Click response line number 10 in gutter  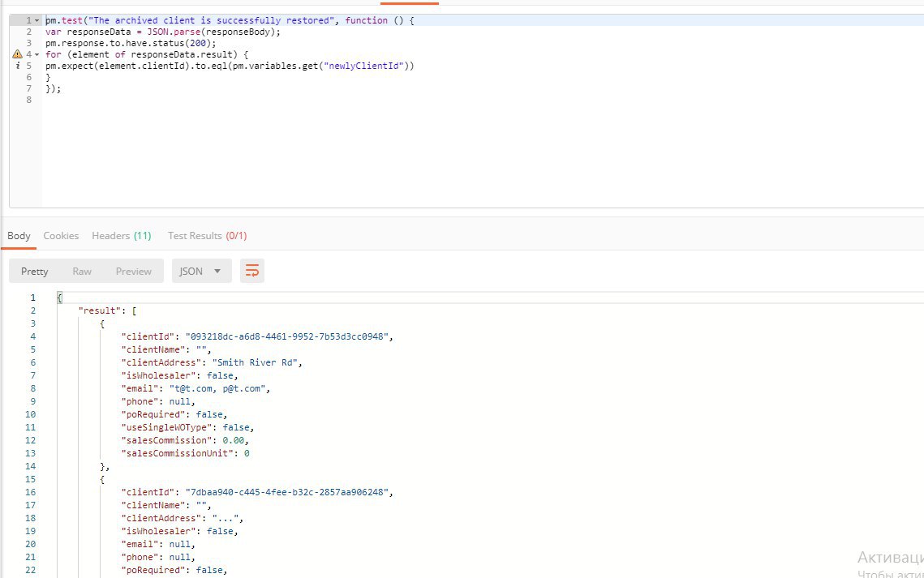click(x=30, y=414)
